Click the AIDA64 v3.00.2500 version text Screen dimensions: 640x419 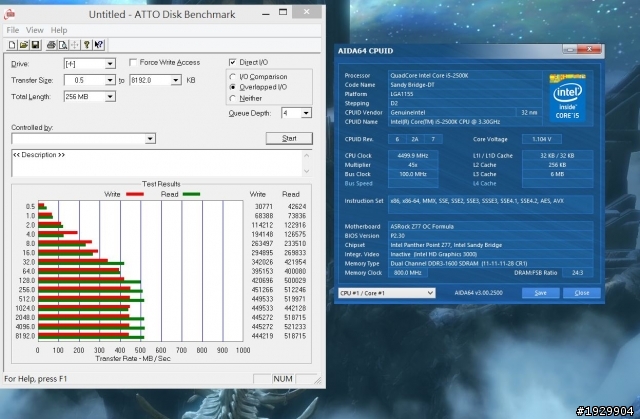(478, 293)
